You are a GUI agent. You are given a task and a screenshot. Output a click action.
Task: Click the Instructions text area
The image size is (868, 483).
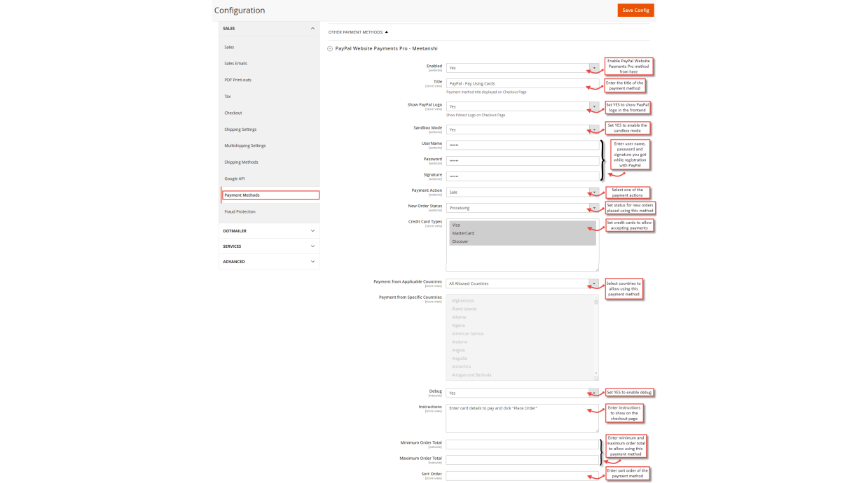(523, 418)
